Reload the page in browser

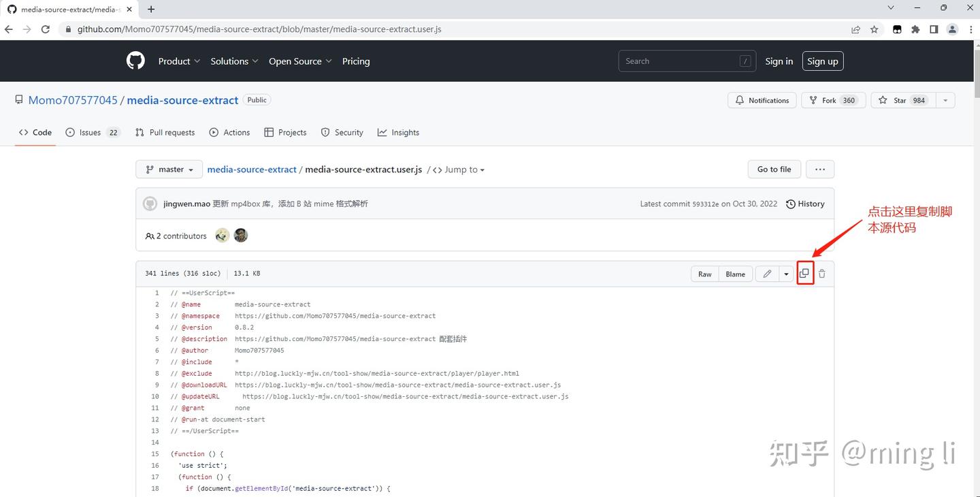(x=46, y=29)
